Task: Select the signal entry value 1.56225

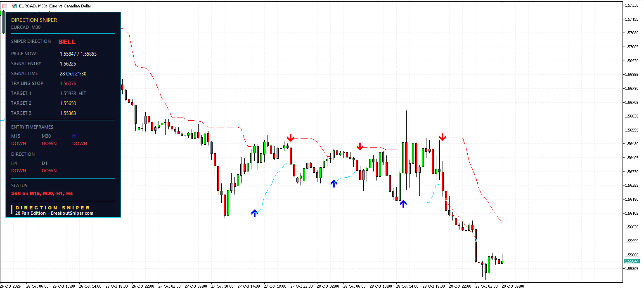Action: pos(68,63)
